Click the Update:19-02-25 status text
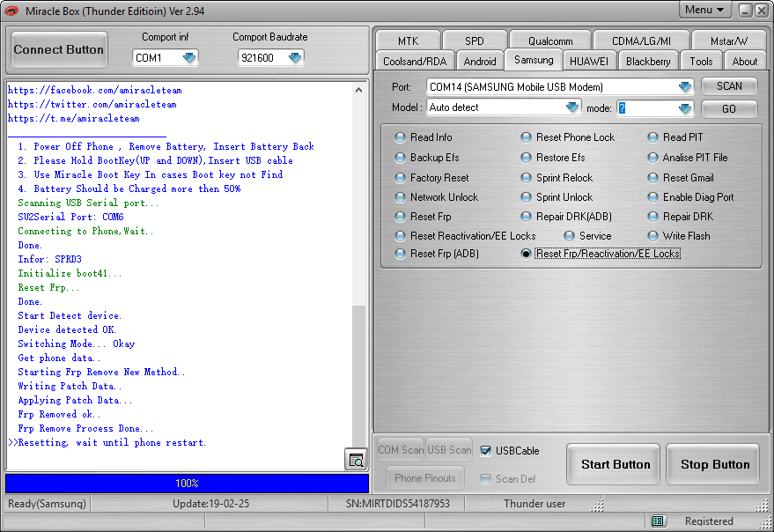 pos(210,503)
